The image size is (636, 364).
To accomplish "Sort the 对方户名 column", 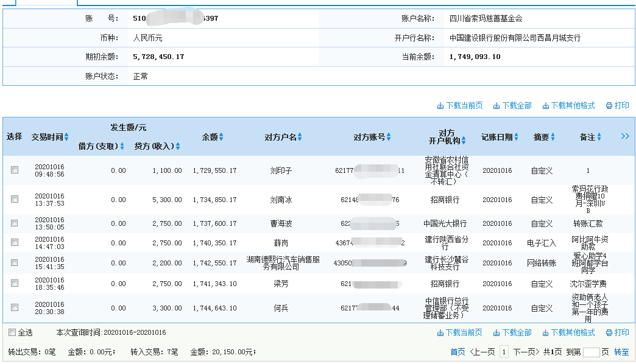I will click(x=299, y=136).
